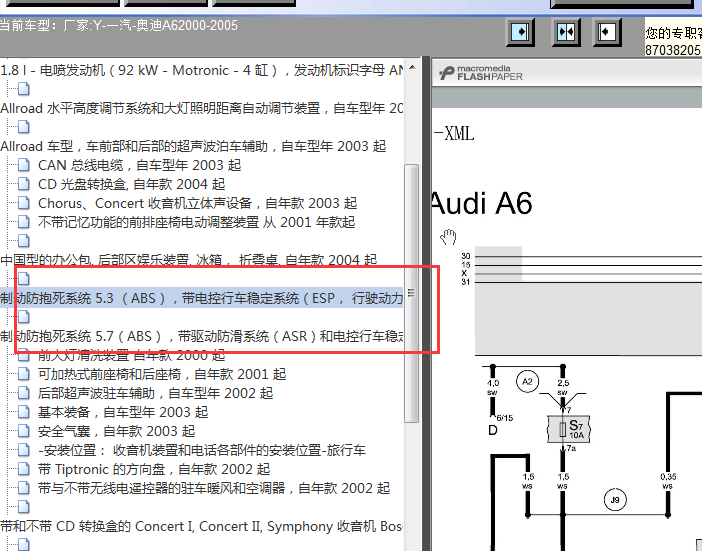This screenshot has width=702, height=551.
Task: Click document icon above 中国型的办公包 entry
Action: (23, 241)
